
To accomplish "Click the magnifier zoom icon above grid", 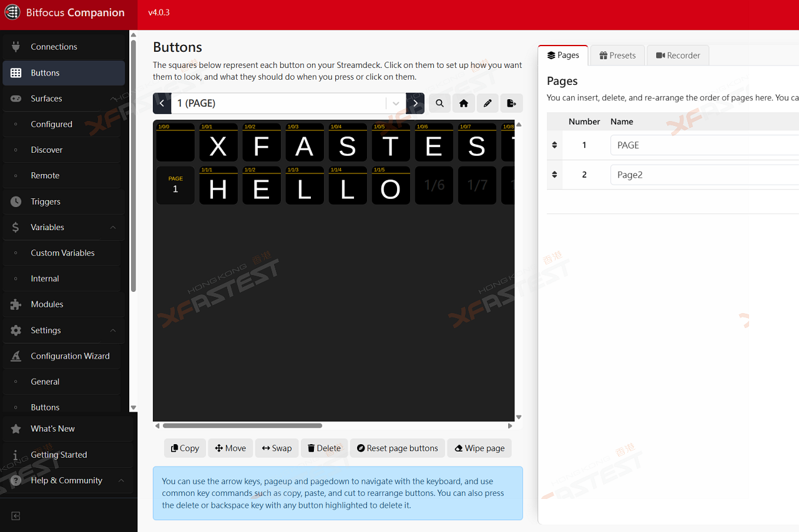I will click(x=439, y=104).
